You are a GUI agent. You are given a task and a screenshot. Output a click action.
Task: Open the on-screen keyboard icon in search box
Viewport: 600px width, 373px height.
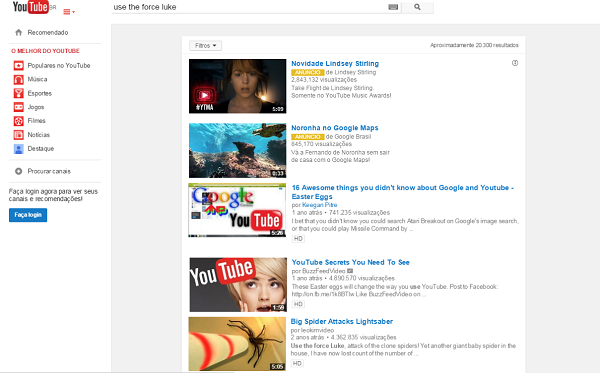393,7
